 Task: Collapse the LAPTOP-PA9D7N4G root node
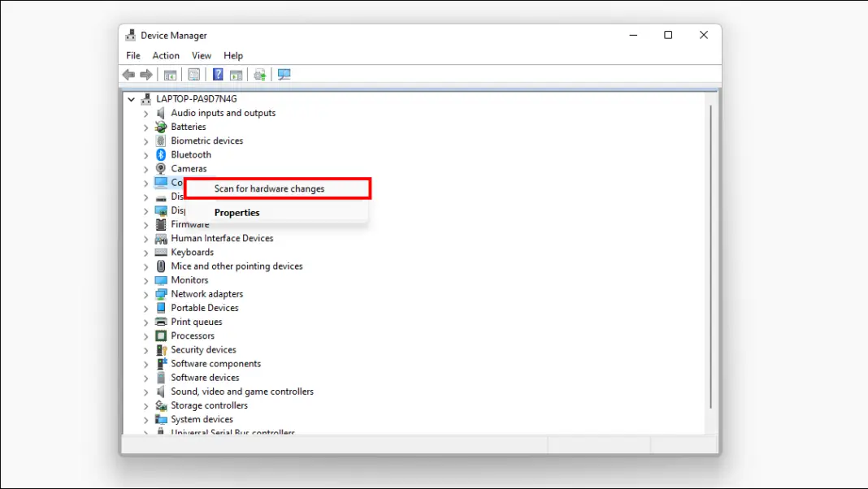click(x=131, y=98)
